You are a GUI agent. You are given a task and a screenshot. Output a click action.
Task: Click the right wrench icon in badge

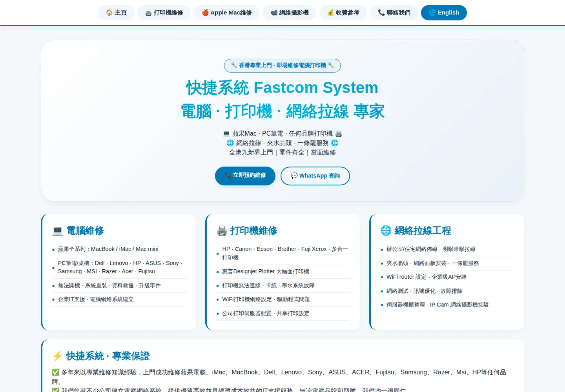coord(331,65)
